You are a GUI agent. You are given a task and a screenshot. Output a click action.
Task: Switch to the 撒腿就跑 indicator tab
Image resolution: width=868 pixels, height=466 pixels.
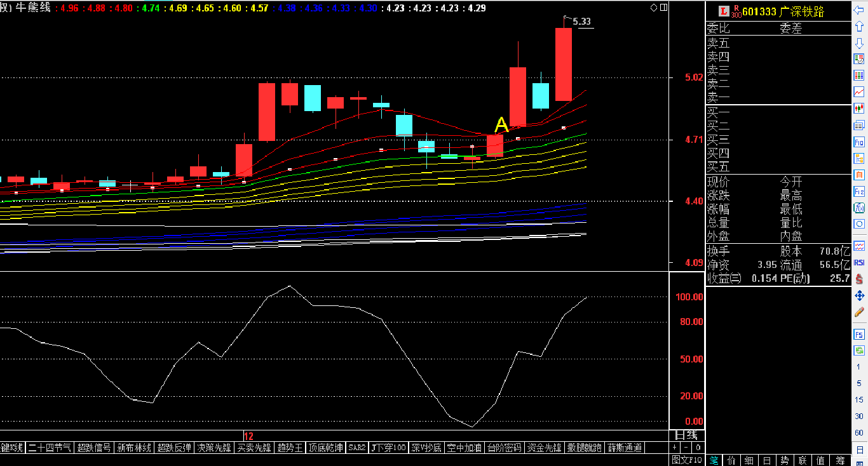pos(584,448)
